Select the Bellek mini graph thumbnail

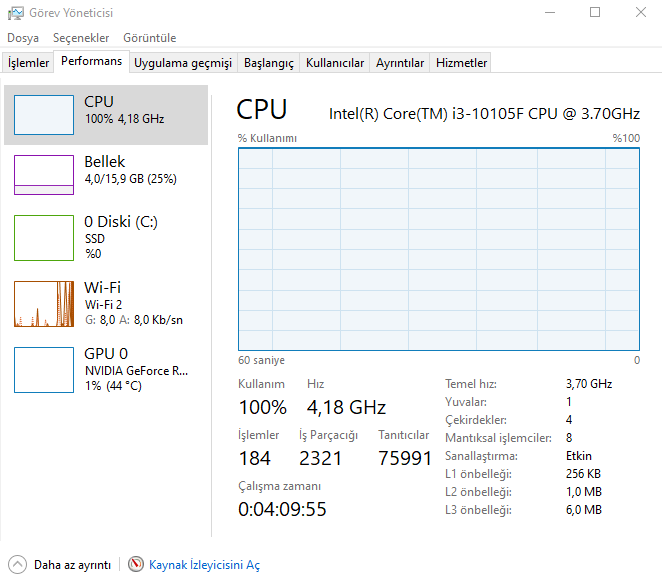pos(44,175)
